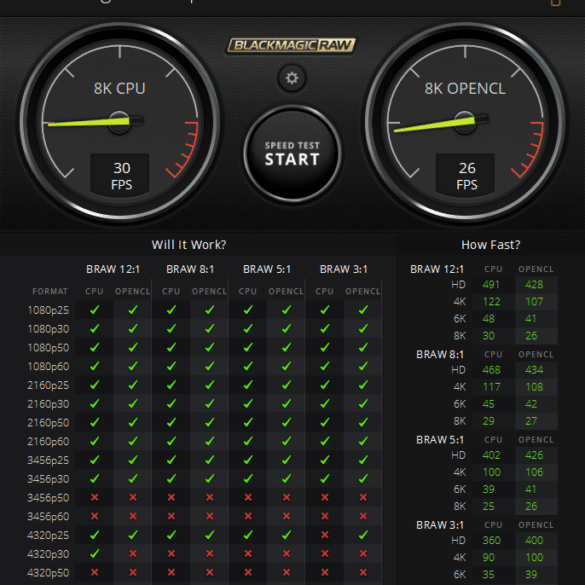Screen dimensions: 585x585
Task: Click the 27 value for BRAW 8:1 8K OpenCL
Action: [x=531, y=421]
